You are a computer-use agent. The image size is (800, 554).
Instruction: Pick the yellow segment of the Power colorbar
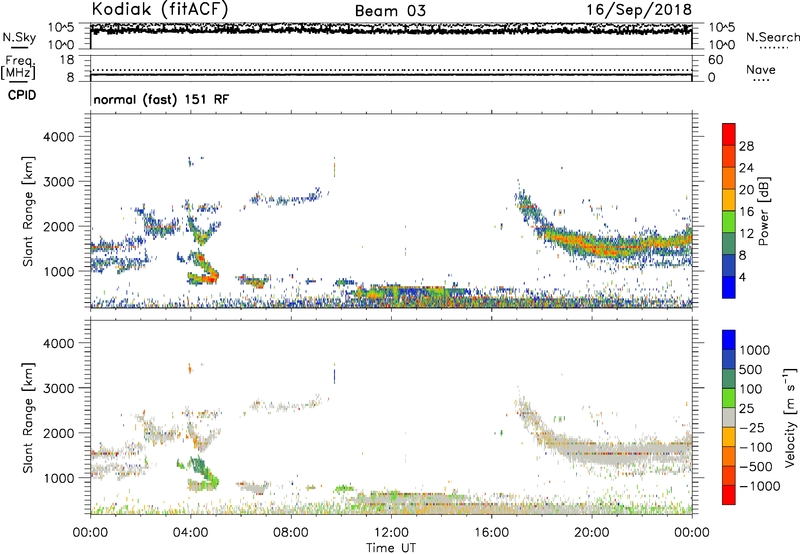(x=729, y=200)
